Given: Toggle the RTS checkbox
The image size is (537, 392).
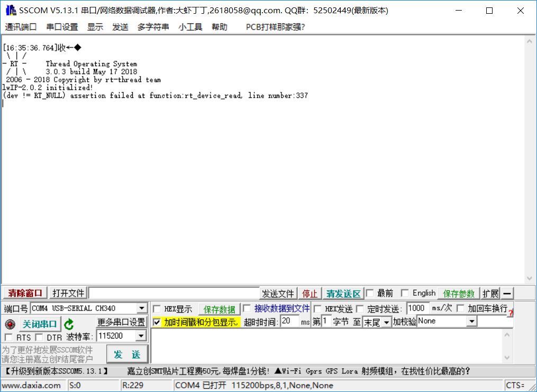Looking at the screenshot, I should click(x=8, y=338).
